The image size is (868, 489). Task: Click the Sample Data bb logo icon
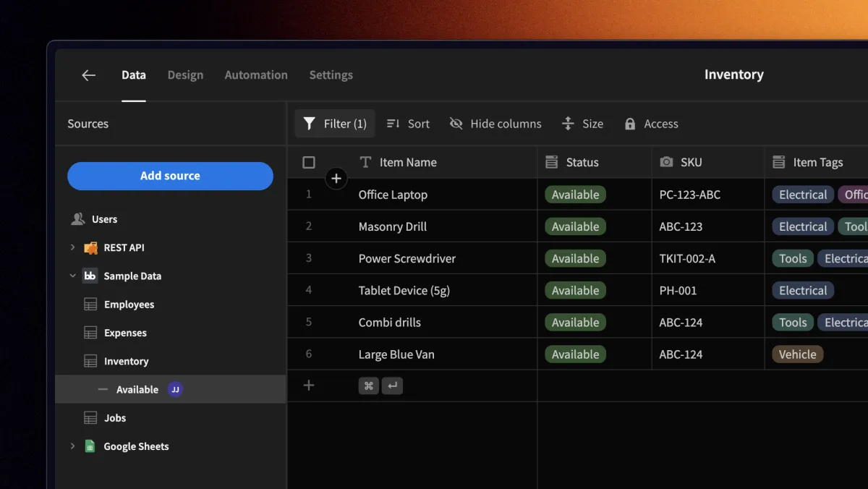coord(90,276)
